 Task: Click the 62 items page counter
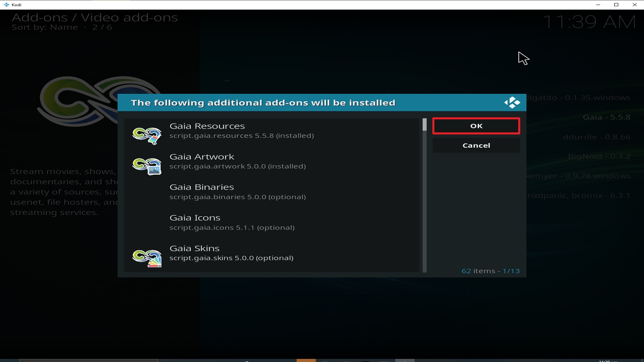tap(491, 271)
